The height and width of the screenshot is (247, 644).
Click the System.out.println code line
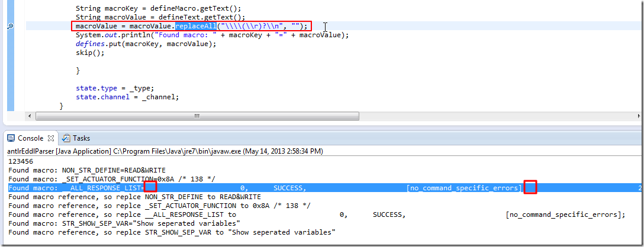tap(212, 35)
